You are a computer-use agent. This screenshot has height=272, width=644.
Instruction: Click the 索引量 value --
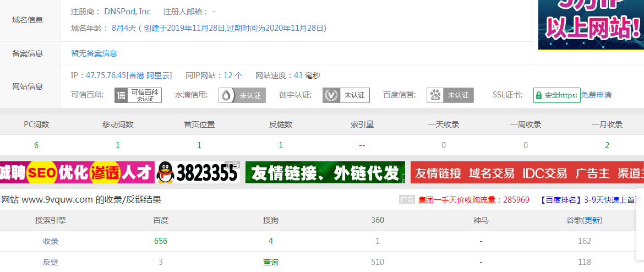tap(362, 145)
